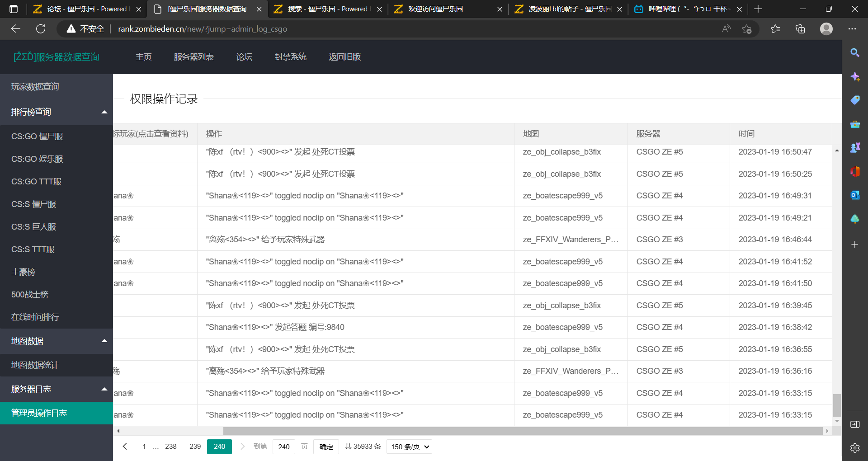The height and width of the screenshot is (461, 868).
Task: Open 封禁系统 in top navigation
Action: click(290, 57)
